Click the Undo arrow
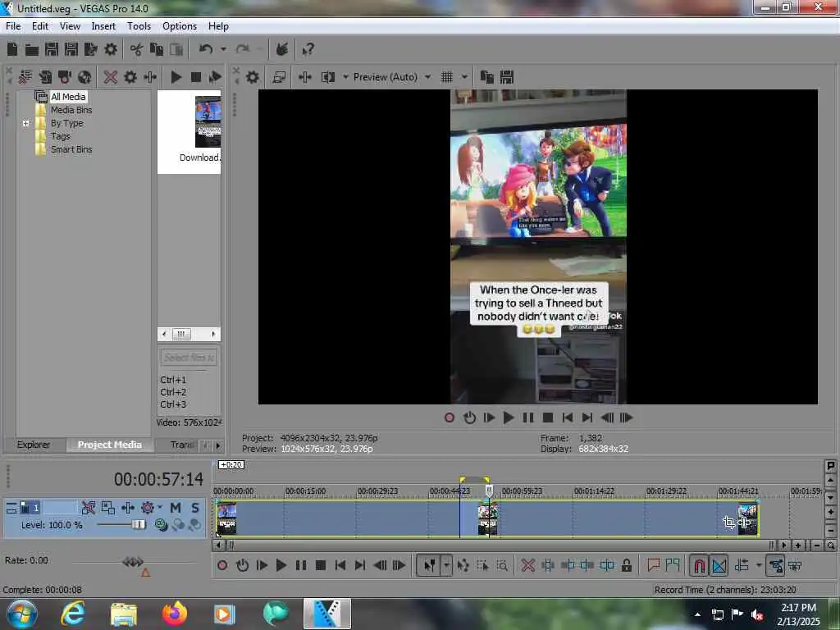This screenshot has height=630, width=840. (206, 50)
